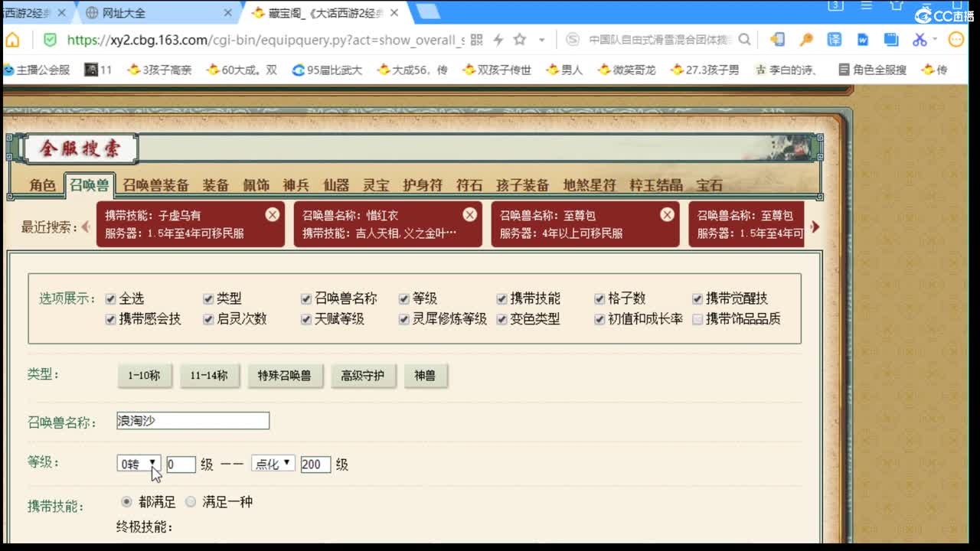Image resolution: width=980 pixels, height=551 pixels.
Task: Toggle the 类型 checkbox
Action: (208, 298)
